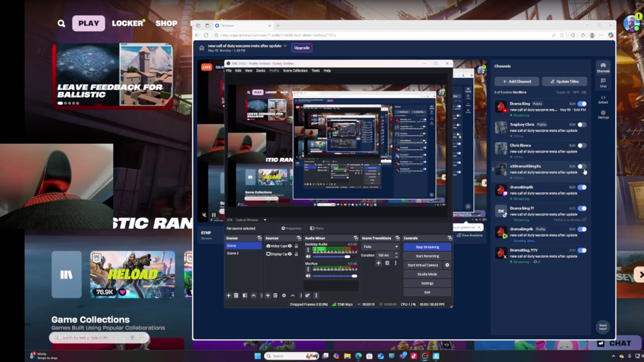Open scene filters icon in Scenes dock
The height and width of the screenshot is (362, 644).
tap(245, 296)
